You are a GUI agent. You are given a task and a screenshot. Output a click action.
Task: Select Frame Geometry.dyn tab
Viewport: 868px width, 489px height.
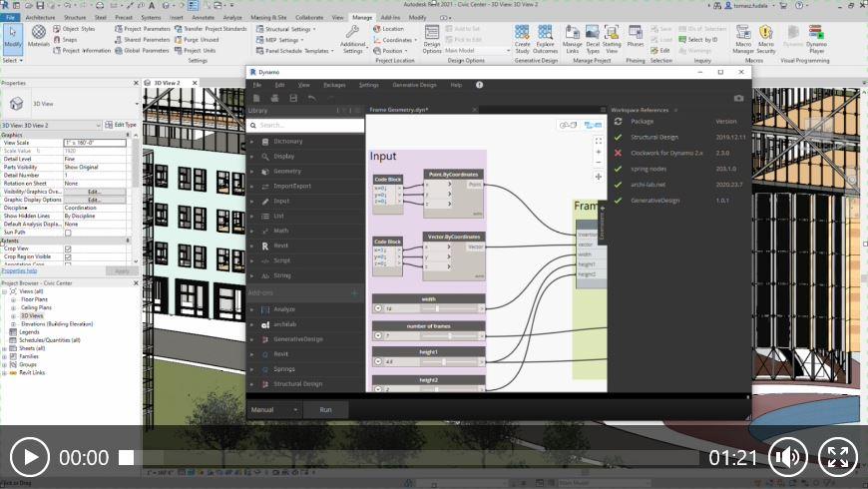[x=399, y=110]
